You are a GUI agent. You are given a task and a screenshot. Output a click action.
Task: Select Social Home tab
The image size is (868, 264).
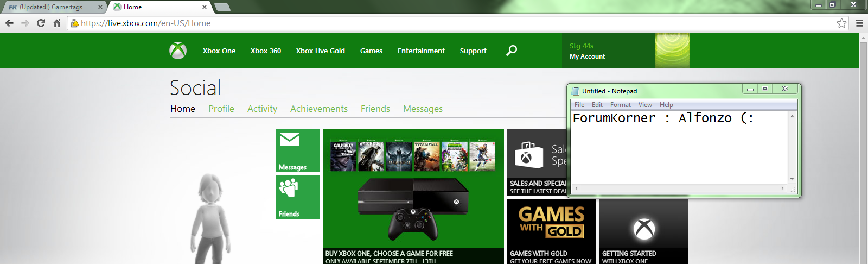183,109
